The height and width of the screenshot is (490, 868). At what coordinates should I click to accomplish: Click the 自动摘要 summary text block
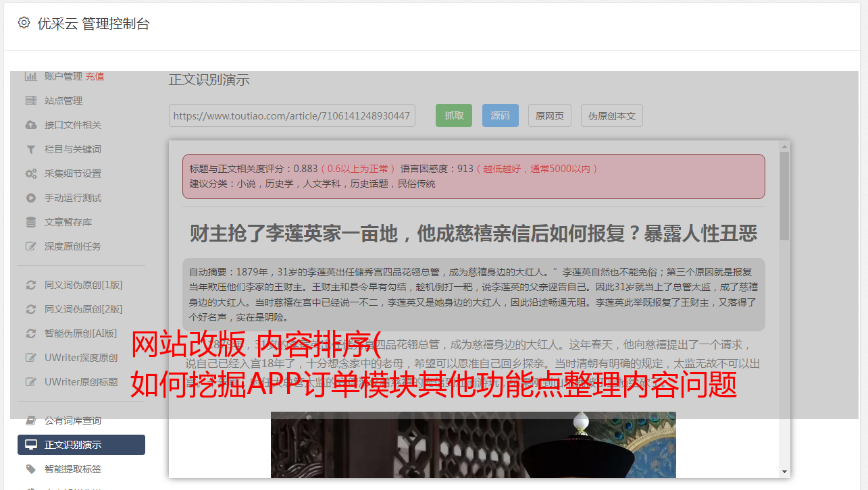pos(474,294)
